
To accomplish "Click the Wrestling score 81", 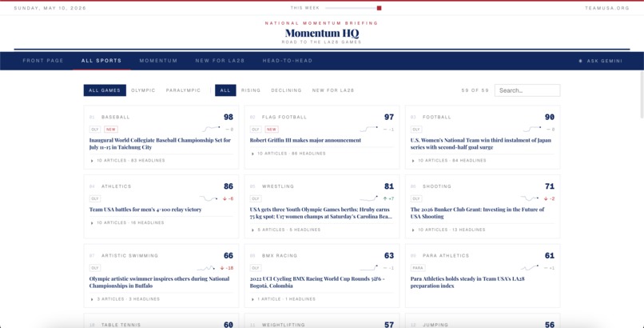I will click(x=389, y=186).
